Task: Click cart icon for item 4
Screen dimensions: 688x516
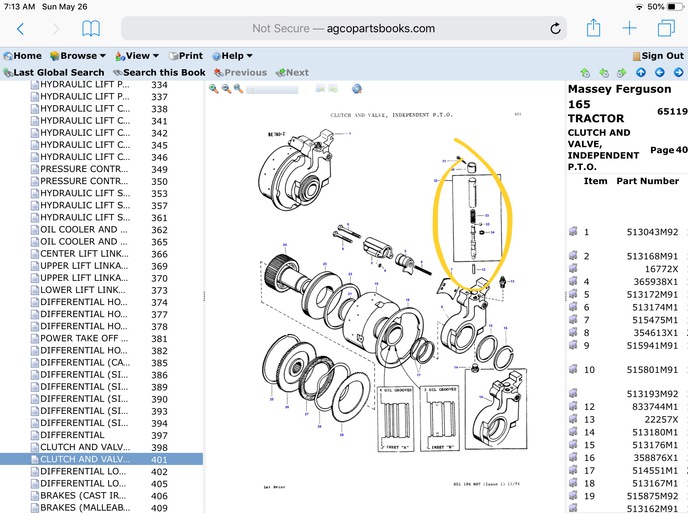Action: pyautogui.click(x=573, y=281)
